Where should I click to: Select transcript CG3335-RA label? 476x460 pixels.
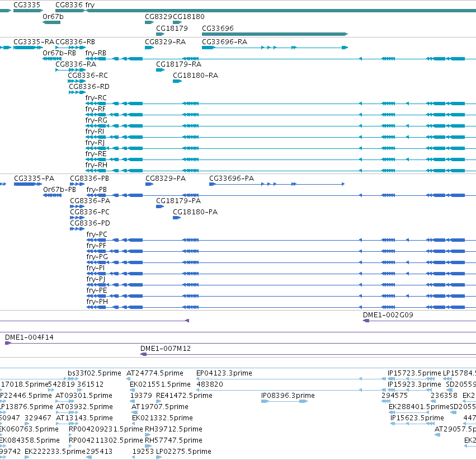[x=34, y=41]
